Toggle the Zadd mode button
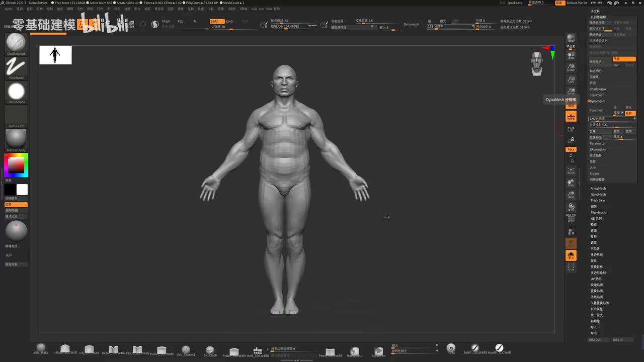The image size is (644, 362). point(217,21)
